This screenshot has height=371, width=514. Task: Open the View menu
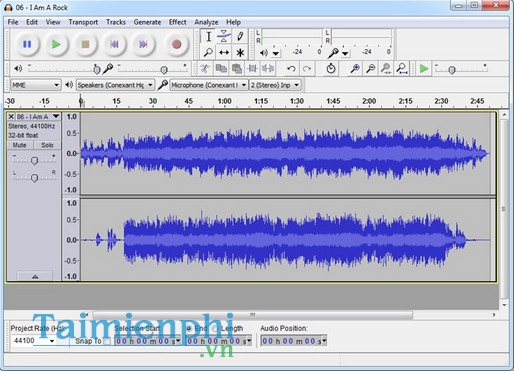53,22
